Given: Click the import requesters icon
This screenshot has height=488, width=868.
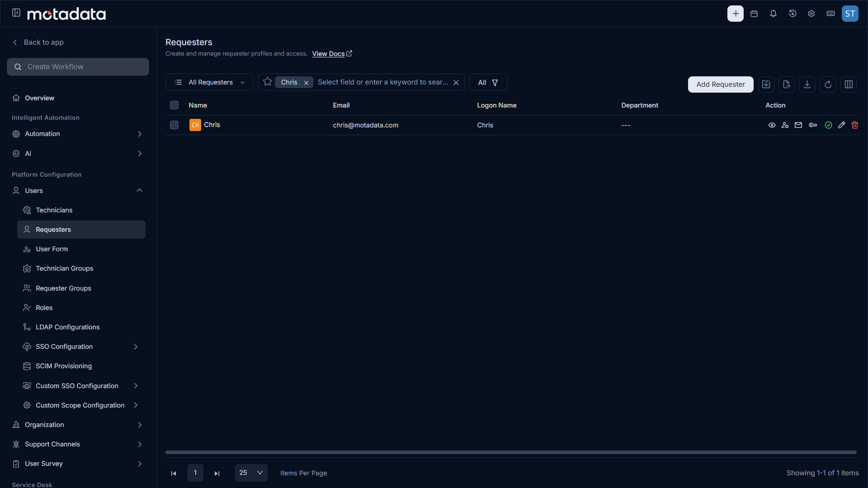Looking at the screenshot, I should (766, 84).
